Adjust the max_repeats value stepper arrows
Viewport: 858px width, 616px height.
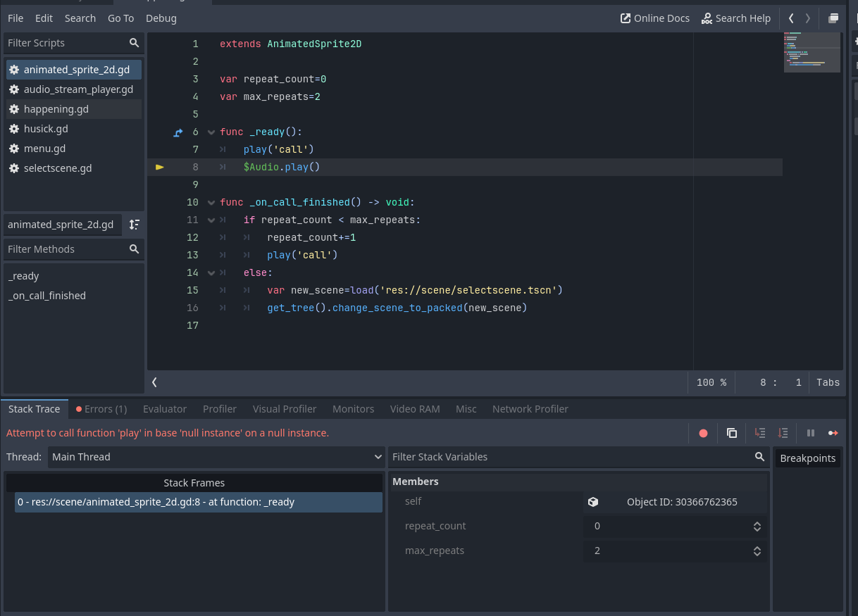(x=757, y=551)
